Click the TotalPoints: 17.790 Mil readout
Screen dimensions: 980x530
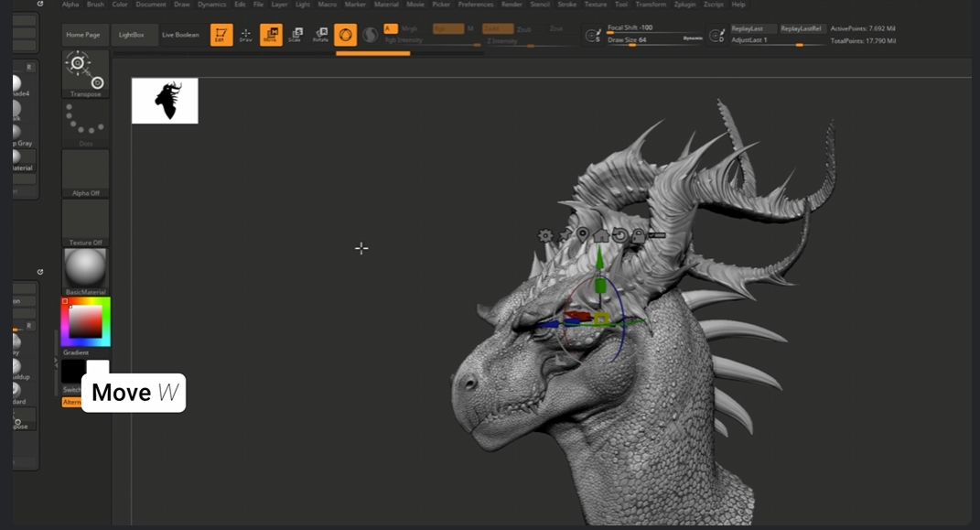863,40
